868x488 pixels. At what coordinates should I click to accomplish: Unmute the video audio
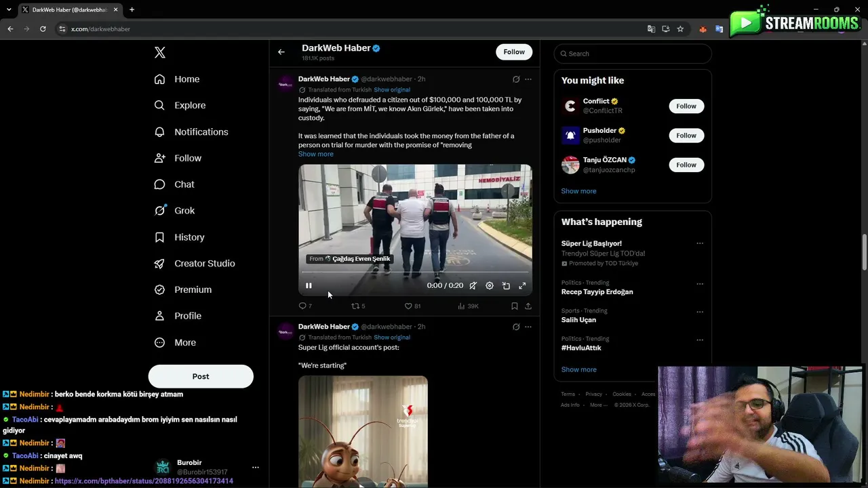(x=473, y=285)
